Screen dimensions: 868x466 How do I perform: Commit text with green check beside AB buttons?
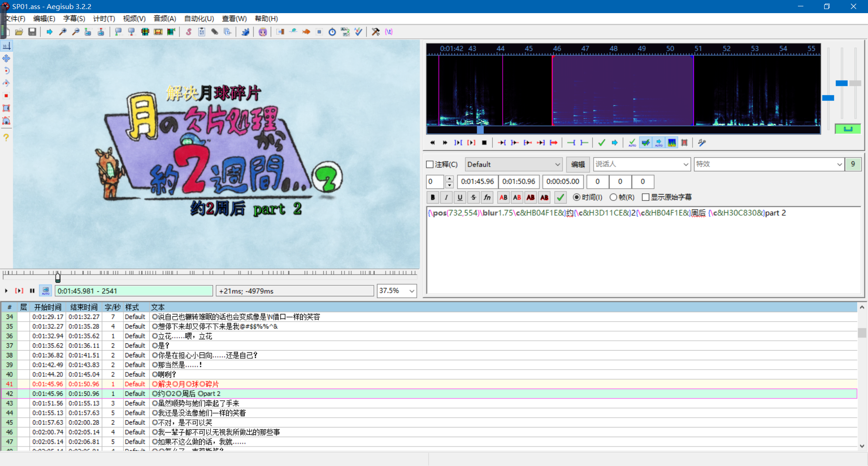(x=560, y=197)
